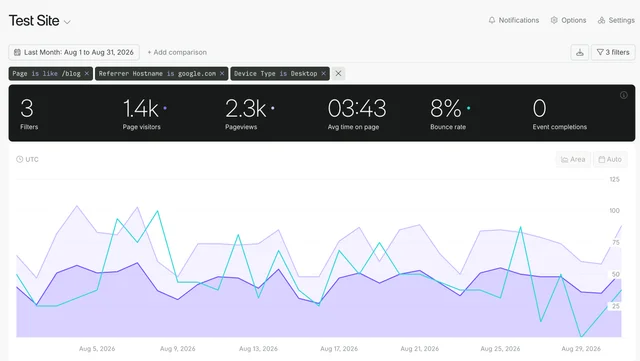
Task: Click the 125 y-axis value
Action: click(x=614, y=179)
